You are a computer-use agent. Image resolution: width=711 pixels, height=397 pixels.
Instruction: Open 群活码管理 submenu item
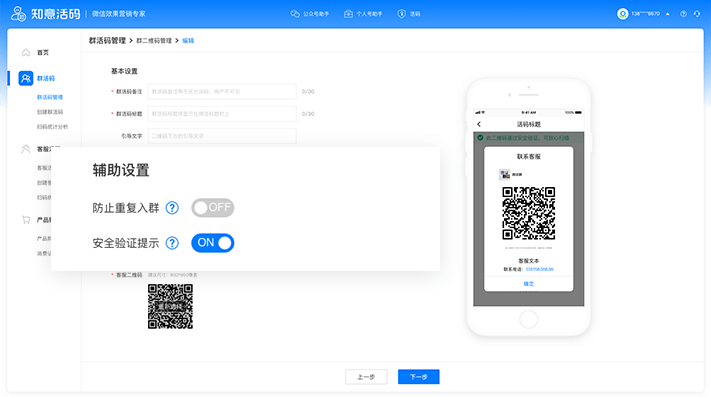pos(50,97)
